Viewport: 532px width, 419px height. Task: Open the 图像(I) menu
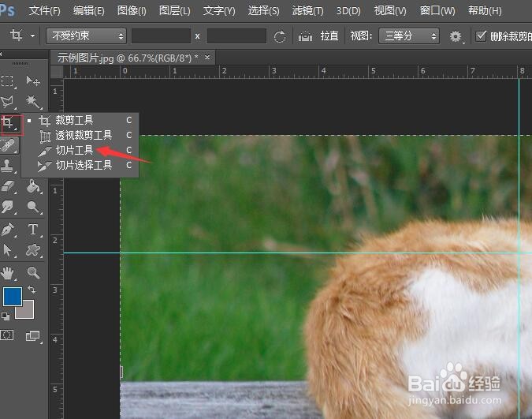coord(132,11)
